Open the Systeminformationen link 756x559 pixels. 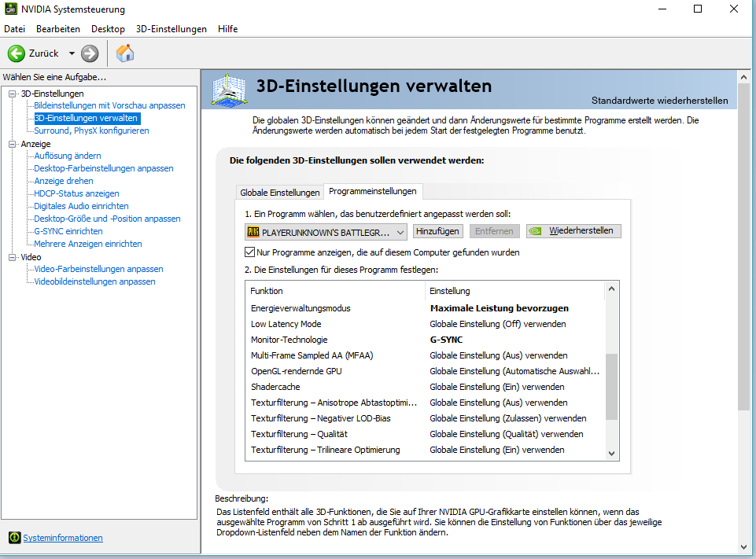[x=63, y=538]
